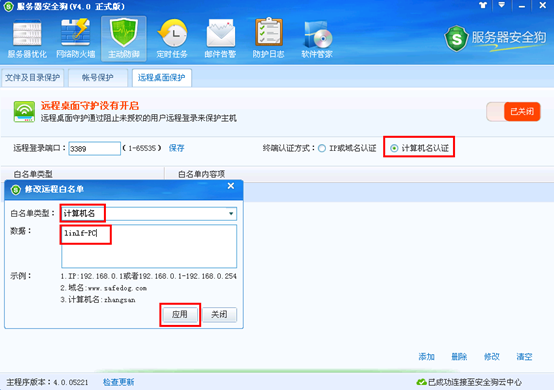The width and height of the screenshot is (554, 390).
Task: Click the cloud connection status icon
Action: 421,382
